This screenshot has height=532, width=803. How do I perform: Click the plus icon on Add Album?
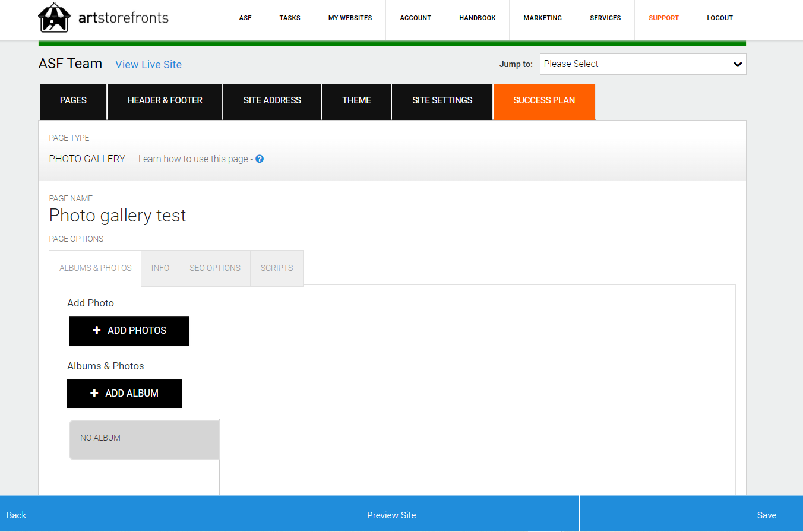[94, 393]
